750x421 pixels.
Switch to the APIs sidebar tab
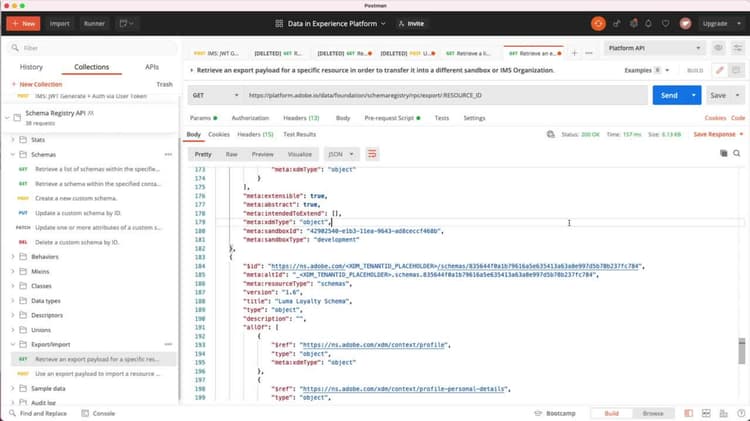[152, 67]
